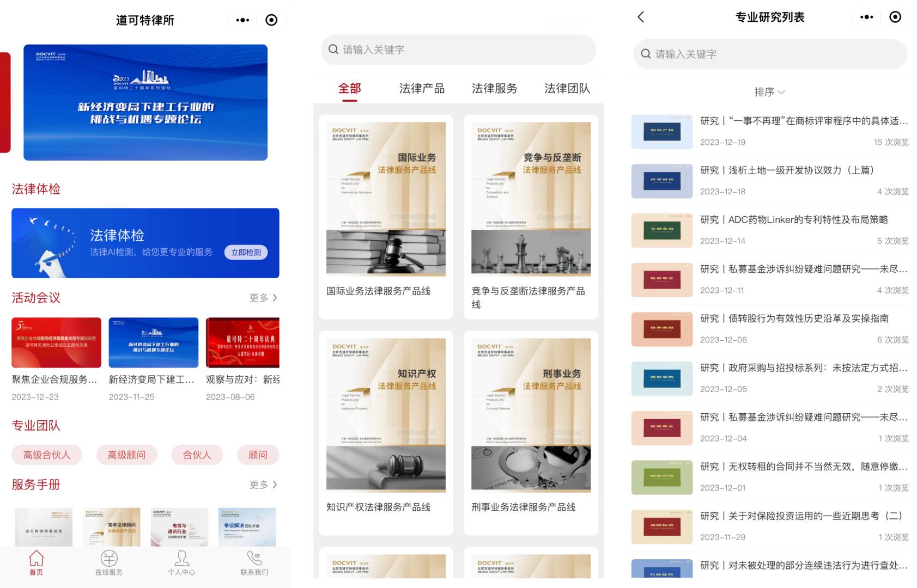
Task: Open 国际业务法律服务产品线 card
Action: pyautogui.click(x=386, y=217)
